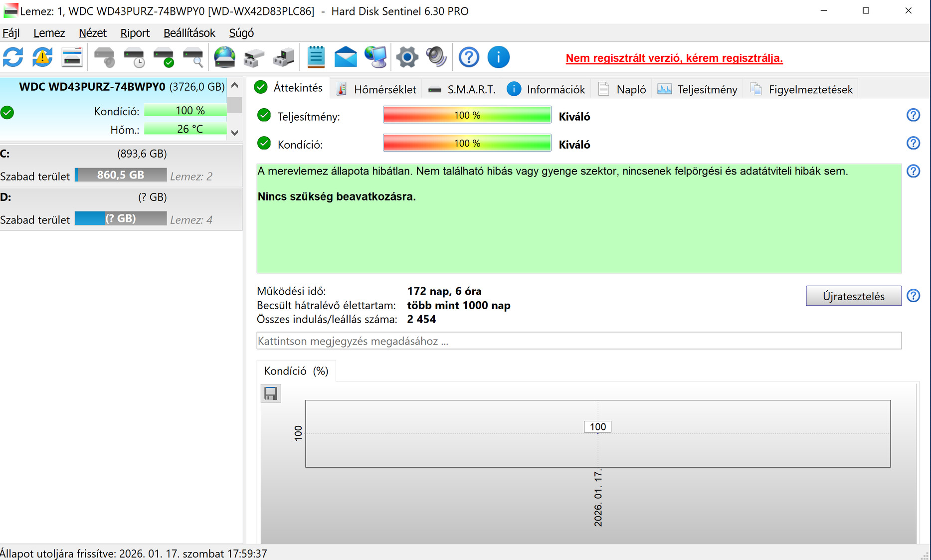Click the sidebar Kondíció 100 % green bar

pos(186,110)
